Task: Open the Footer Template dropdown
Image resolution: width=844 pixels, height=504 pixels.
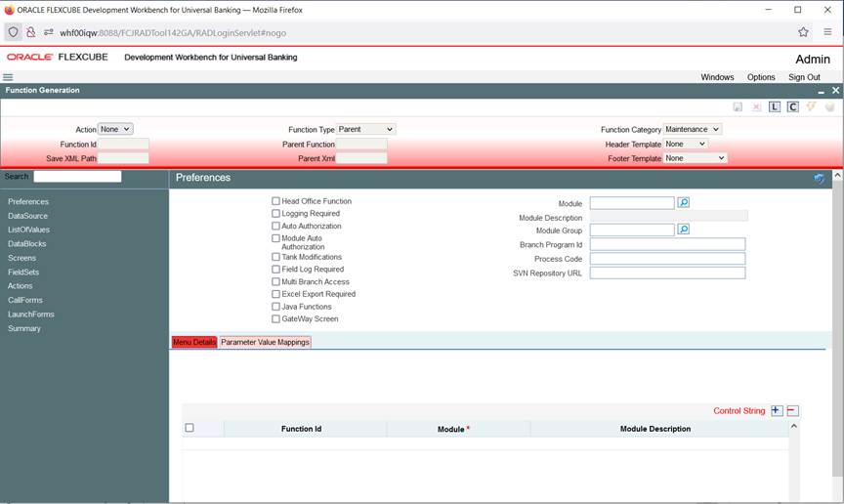Action: [x=696, y=158]
